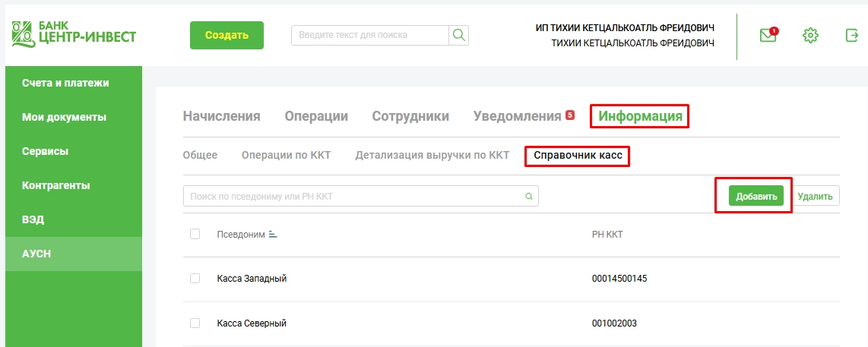This screenshot has width=868, height=347.
Task: Log out using the exit icon
Action: coord(851,35)
